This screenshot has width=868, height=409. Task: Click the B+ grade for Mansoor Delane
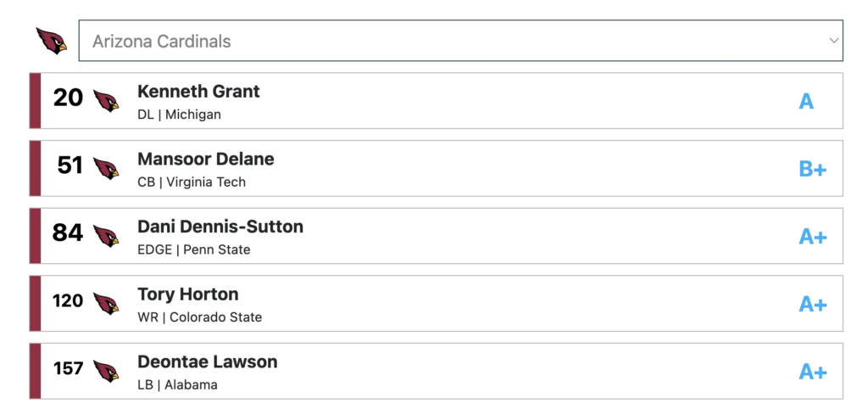pyautogui.click(x=812, y=169)
